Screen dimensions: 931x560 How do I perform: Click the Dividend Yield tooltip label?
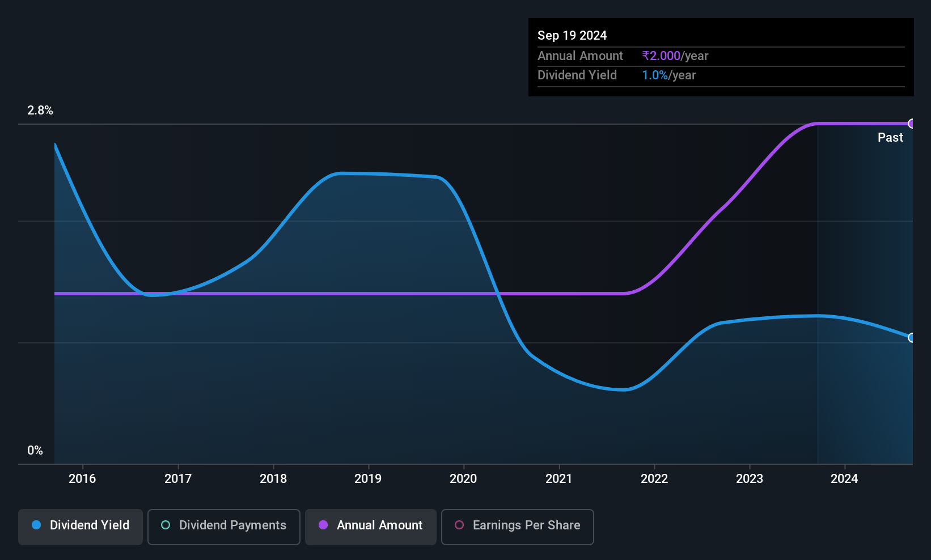[x=577, y=75]
